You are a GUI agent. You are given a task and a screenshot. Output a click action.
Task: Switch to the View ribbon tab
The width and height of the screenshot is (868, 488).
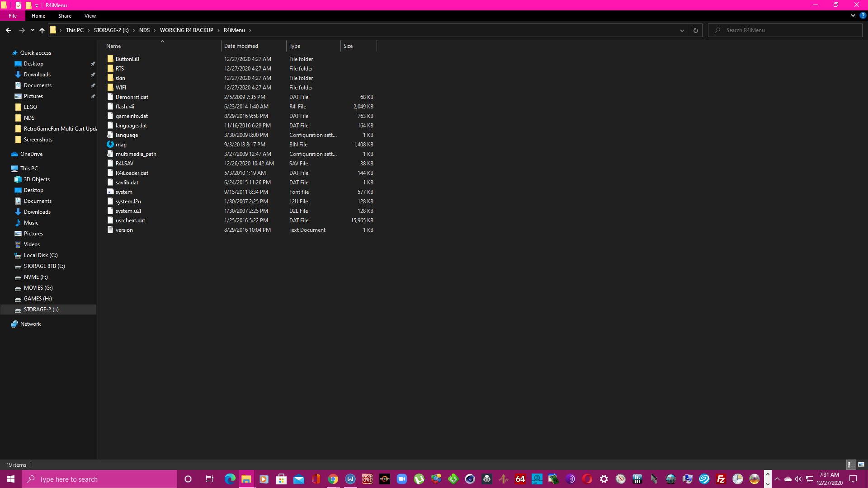coord(90,16)
